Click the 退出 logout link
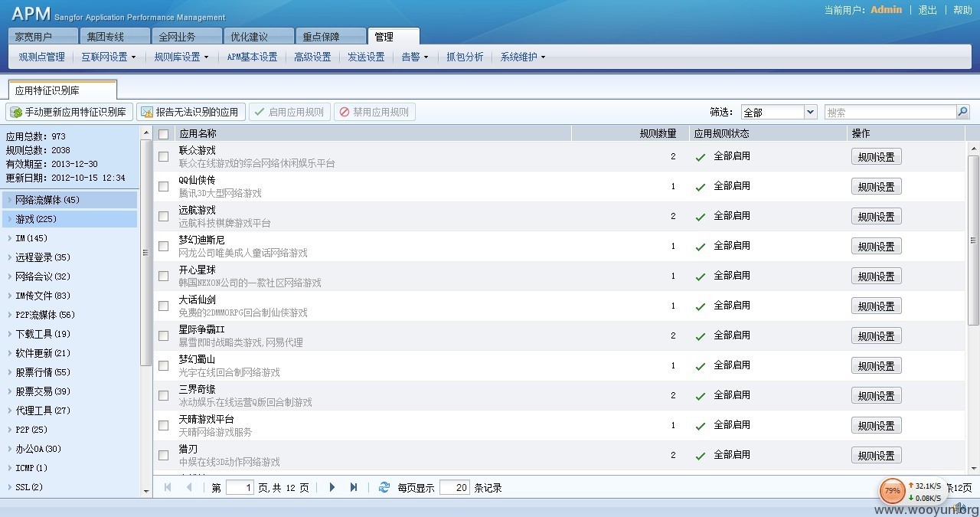Screen dimensions: 980x517 928,10
